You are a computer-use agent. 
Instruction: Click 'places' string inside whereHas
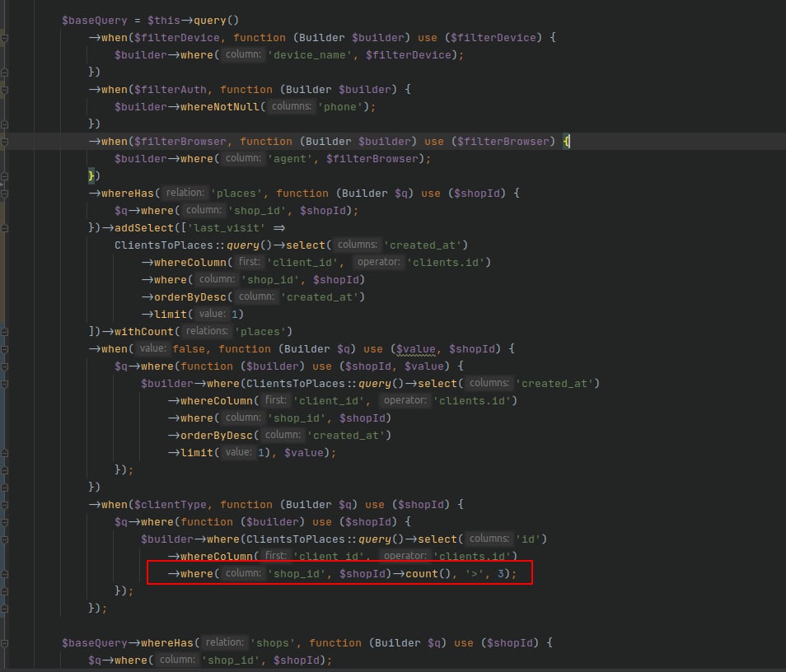click(x=236, y=194)
